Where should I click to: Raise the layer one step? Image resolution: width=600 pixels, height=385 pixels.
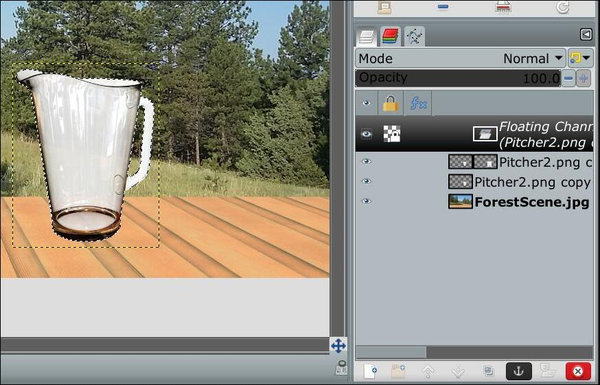[428, 371]
